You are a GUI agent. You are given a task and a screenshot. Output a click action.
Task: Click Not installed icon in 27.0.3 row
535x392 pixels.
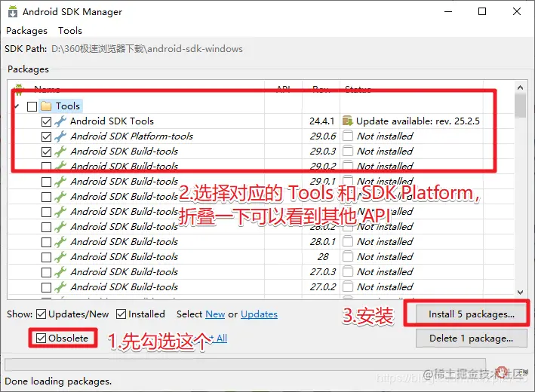point(348,271)
